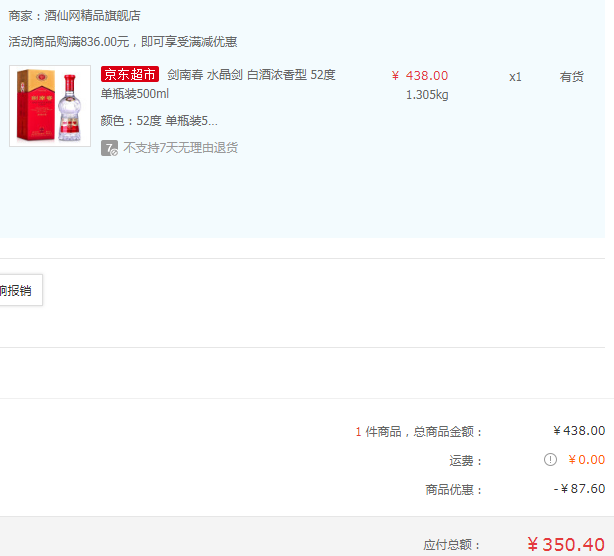
Task: Click the 不支持7天无理由退货 notice
Action: (181, 148)
